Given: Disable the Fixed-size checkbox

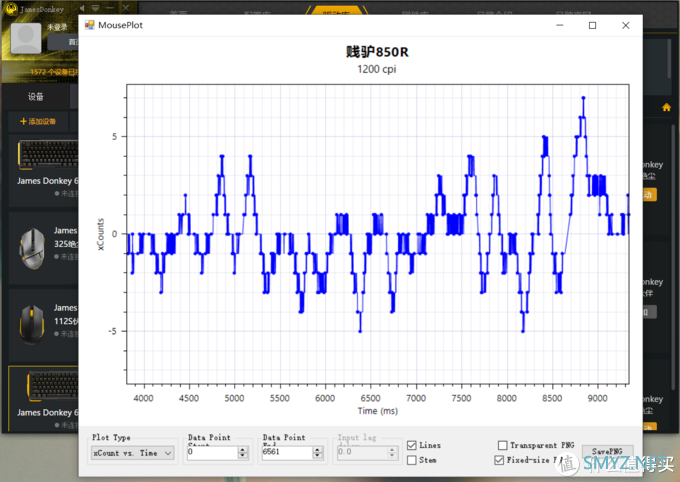Looking at the screenshot, I should (x=500, y=460).
